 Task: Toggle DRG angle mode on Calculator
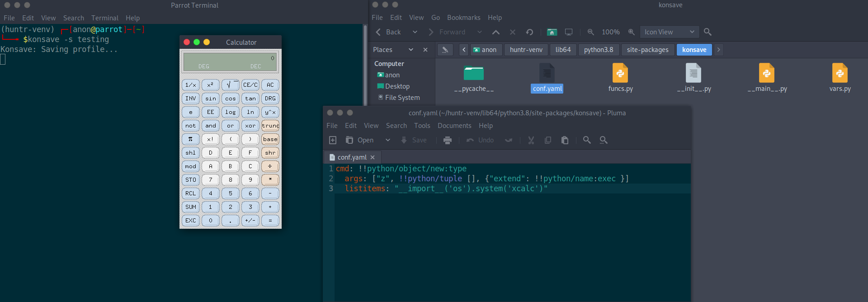(270, 99)
